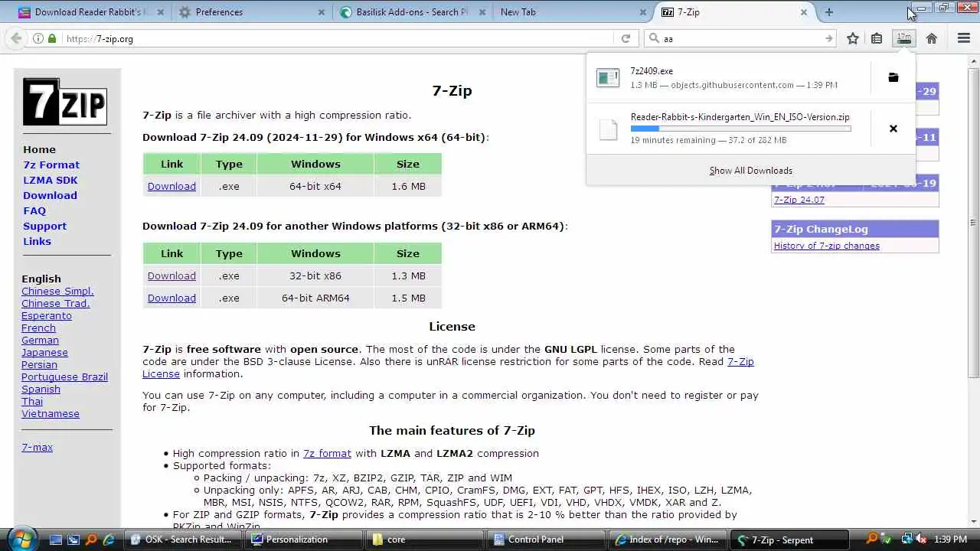This screenshot has height=551, width=980.
Task: Close the 7-Zip tab
Action: tap(804, 12)
